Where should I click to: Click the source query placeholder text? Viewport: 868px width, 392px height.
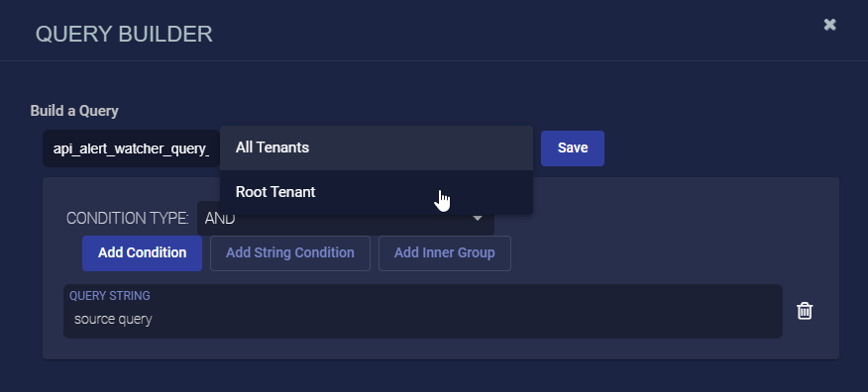pyautogui.click(x=113, y=320)
